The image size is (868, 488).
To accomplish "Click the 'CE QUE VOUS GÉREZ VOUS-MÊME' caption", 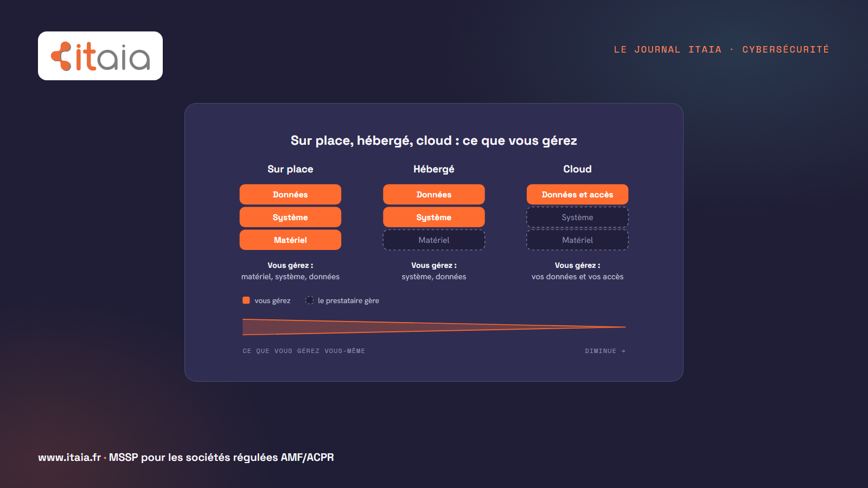I will pos(304,351).
